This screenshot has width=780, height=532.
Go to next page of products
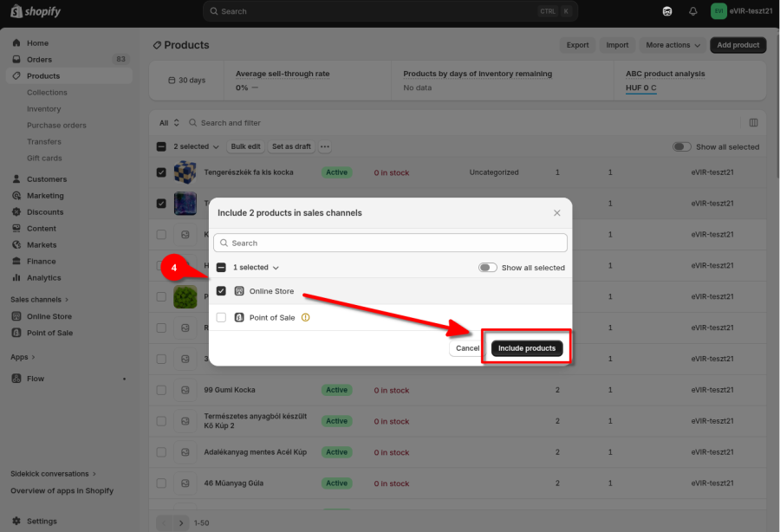pos(181,523)
